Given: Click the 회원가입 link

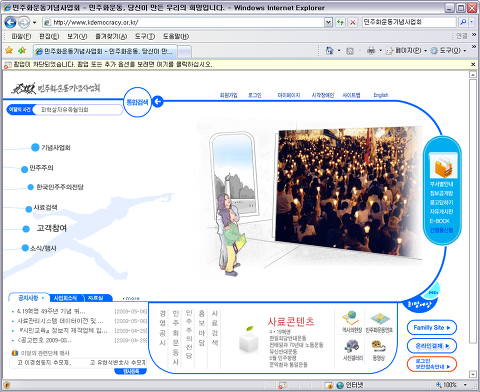Looking at the screenshot, I should 228,95.
